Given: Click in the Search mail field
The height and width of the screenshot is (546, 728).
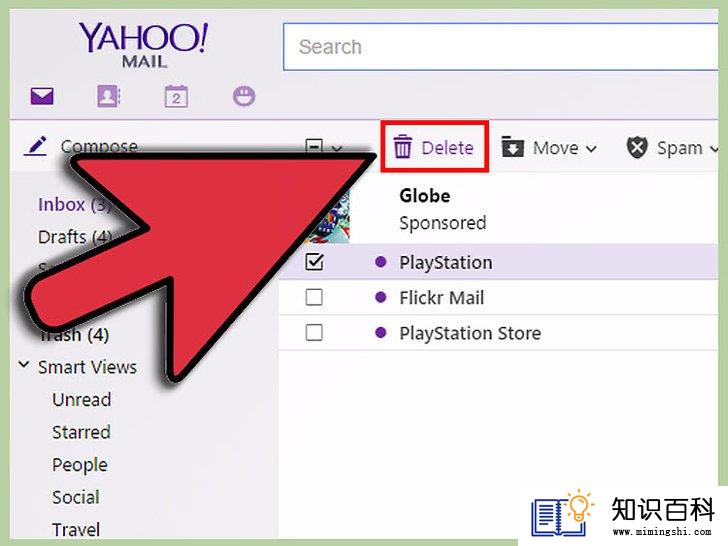Looking at the screenshot, I should coord(500,47).
